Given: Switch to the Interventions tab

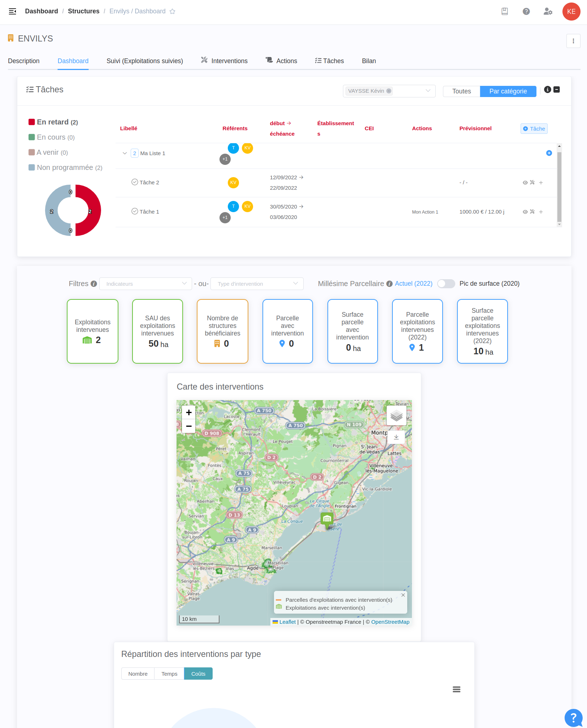Looking at the screenshot, I should click(229, 61).
